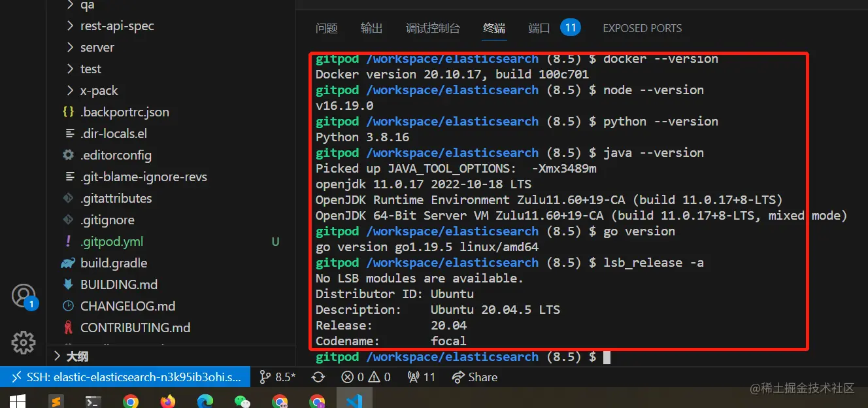Launch Microsoft Edge from the taskbar
Image resolution: width=868 pixels, height=408 pixels.
point(205,401)
